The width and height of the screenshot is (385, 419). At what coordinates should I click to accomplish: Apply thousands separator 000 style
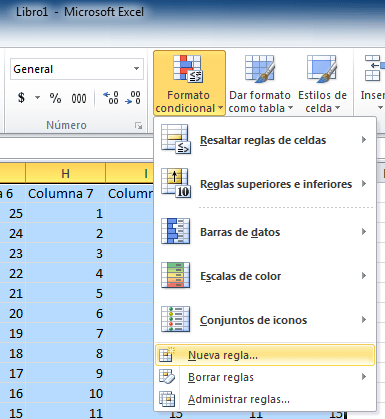coord(79,98)
